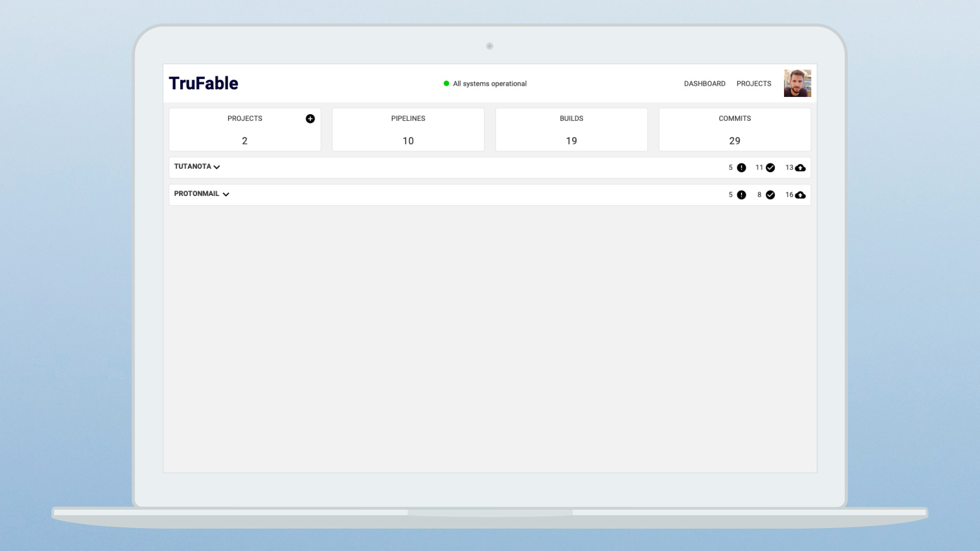Go to the Projects navigation link
980x551 pixels.
(753, 84)
